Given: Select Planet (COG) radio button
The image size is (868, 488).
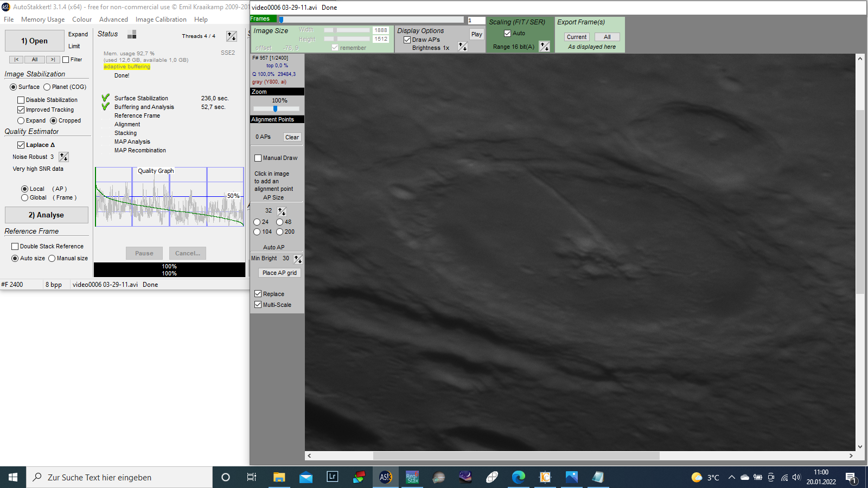Looking at the screenshot, I should pyautogui.click(x=47, y=87).
